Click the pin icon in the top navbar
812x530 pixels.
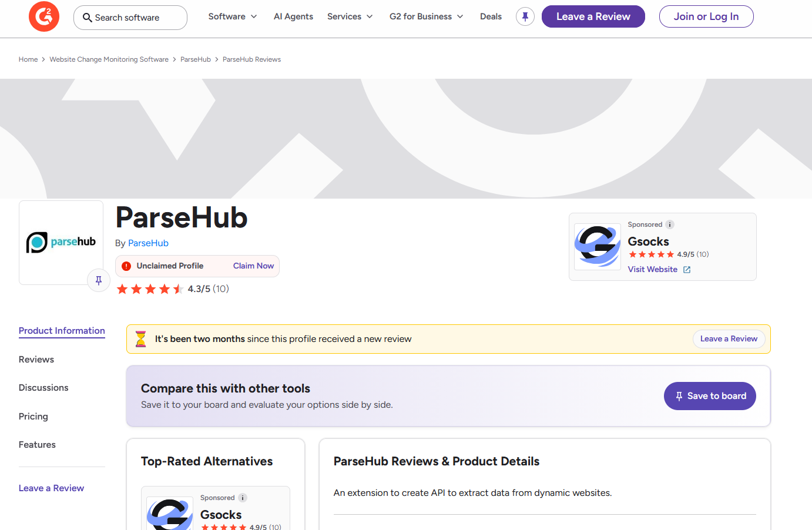click(525, 16)
